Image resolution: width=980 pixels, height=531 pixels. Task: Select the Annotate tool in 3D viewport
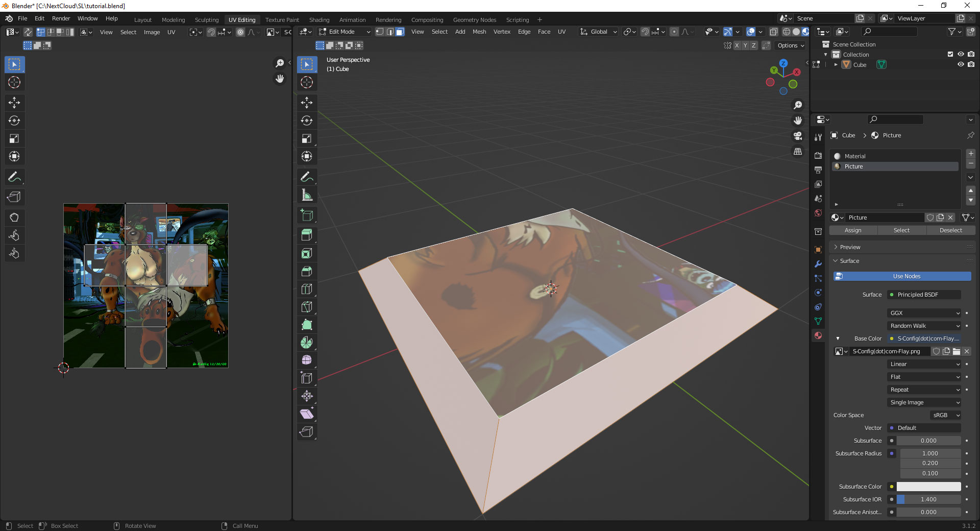pos(307,177)
